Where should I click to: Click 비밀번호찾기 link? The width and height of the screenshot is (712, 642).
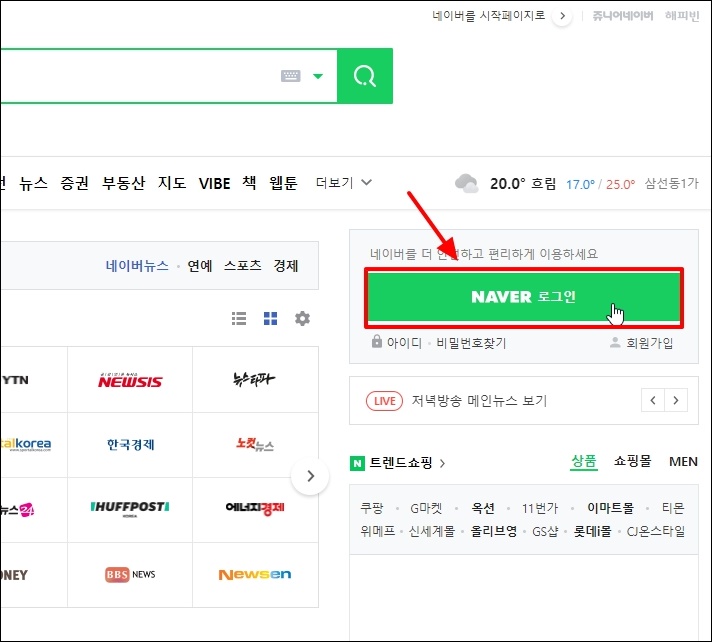(471, 343)
